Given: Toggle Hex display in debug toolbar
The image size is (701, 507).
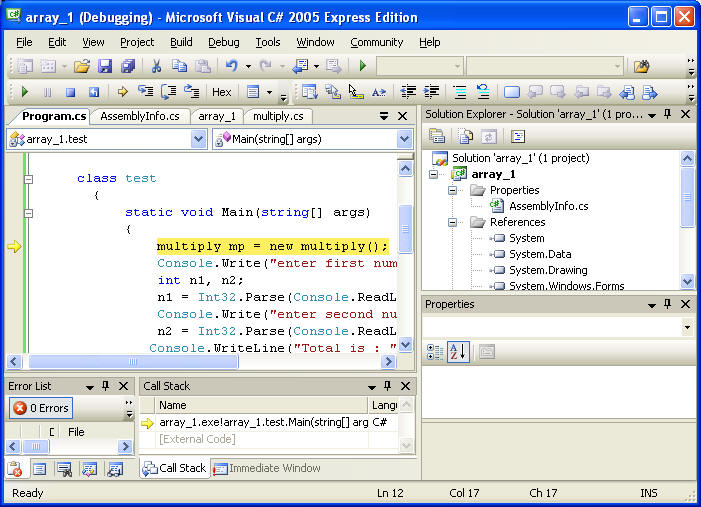Looking at the screenshot, I should click(221, 92).
